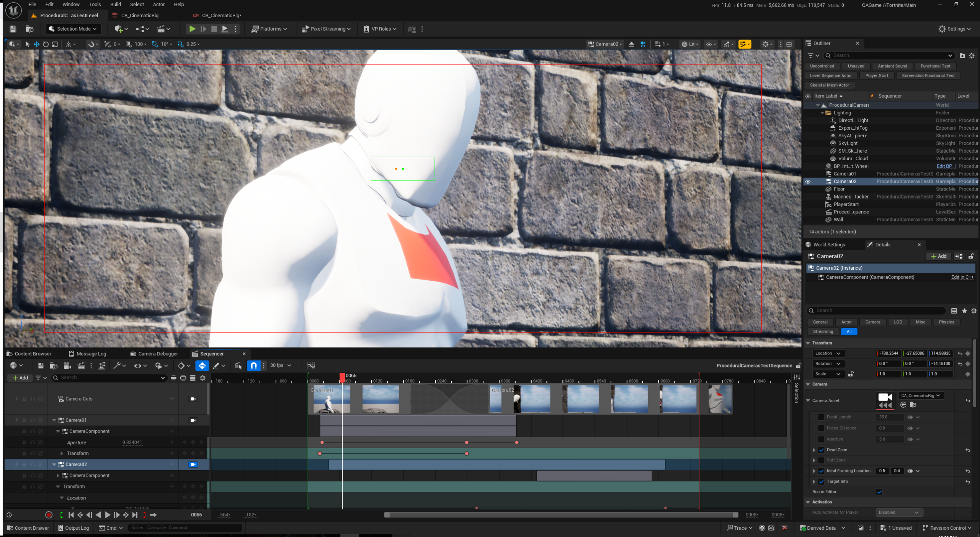The height and width of the screenshot is (537, 980).
Task: Click the camera icon on the Camera Cuts track
Action: 193,399
